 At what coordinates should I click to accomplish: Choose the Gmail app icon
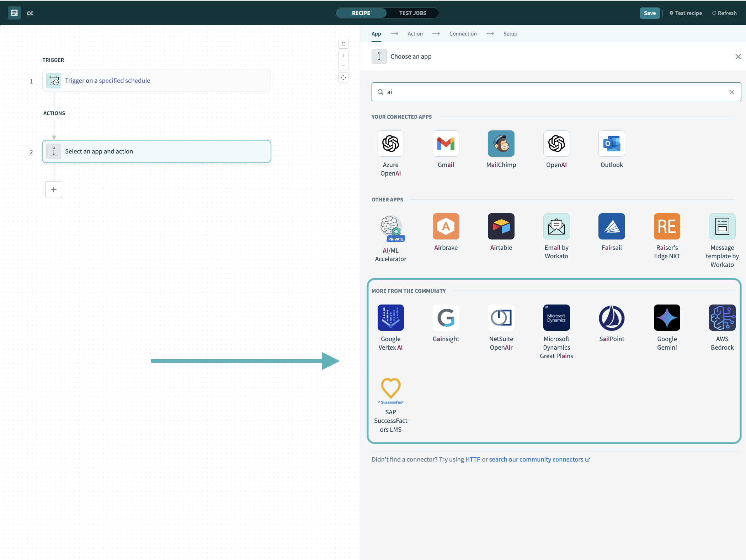(x=446, y=144)
